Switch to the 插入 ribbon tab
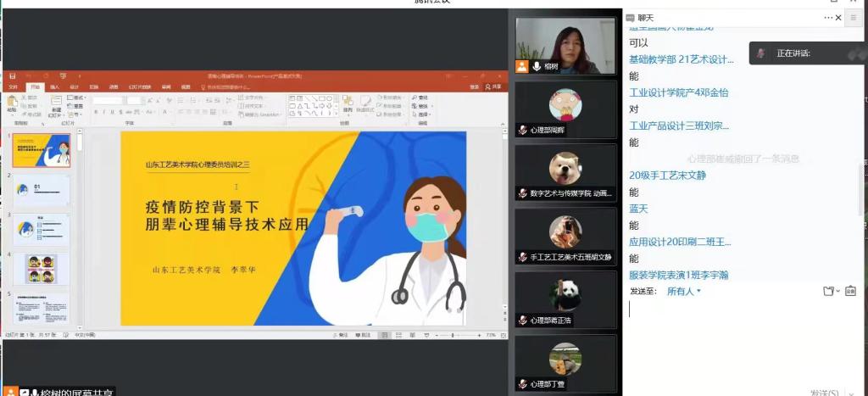Viewport: 868px width, 396px height. pos(54,86)
